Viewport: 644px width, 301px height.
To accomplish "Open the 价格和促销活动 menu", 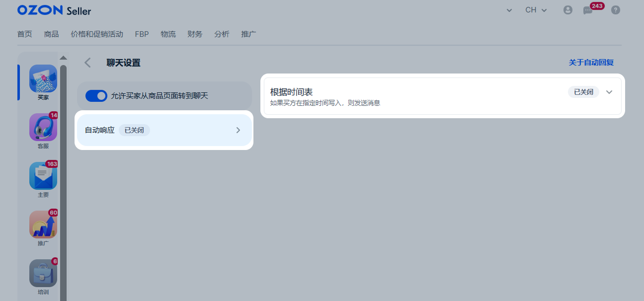I will click(97, 34).
